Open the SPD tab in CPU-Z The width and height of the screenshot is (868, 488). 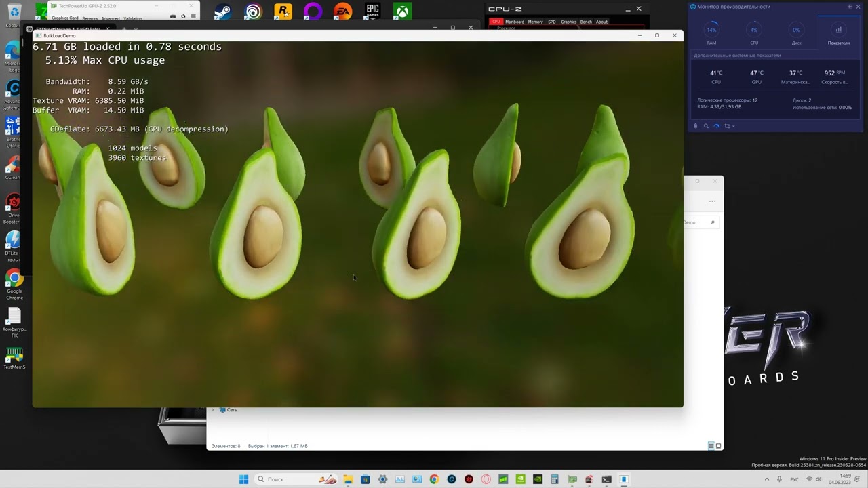(x=552, y=22)
